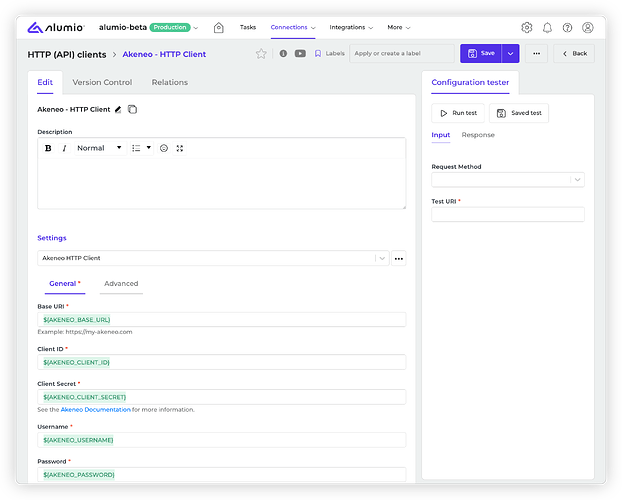Toggle fullscreen mode for description editor

180,148
